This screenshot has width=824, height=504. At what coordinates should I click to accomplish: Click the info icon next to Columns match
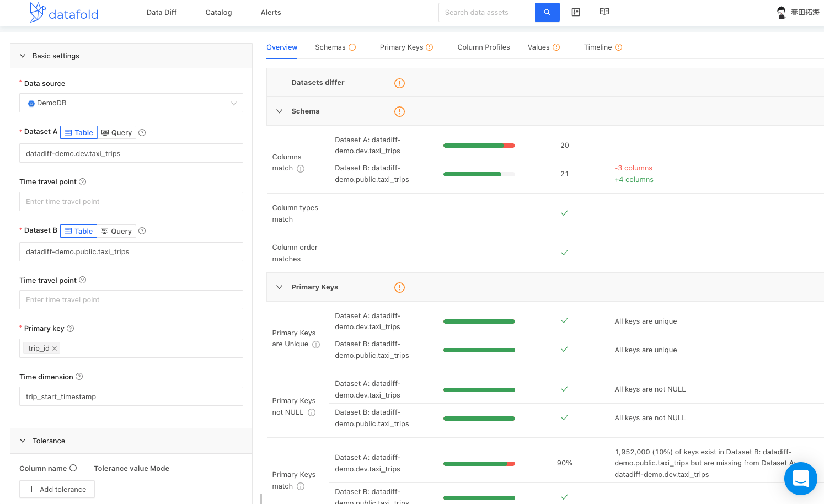300,169
